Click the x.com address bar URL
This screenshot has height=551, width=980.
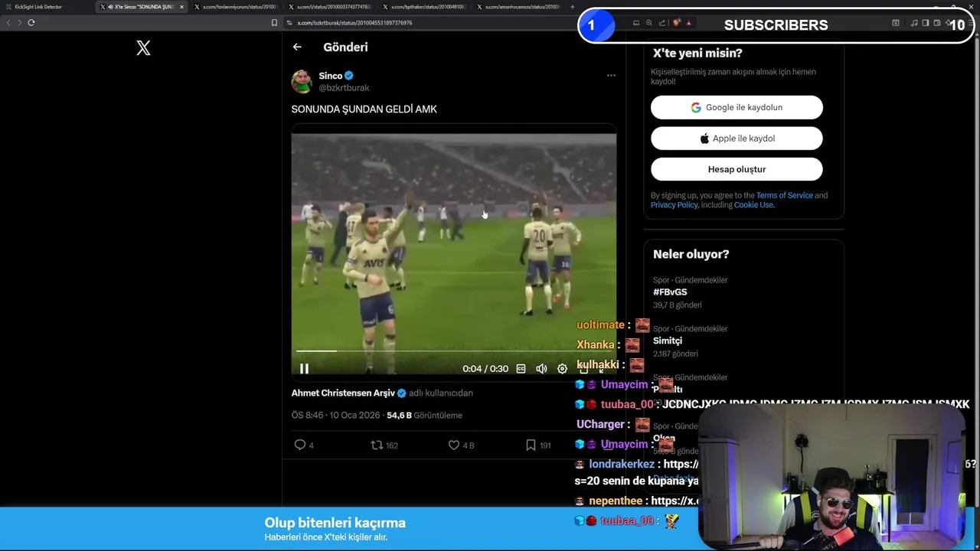[354, 23]
